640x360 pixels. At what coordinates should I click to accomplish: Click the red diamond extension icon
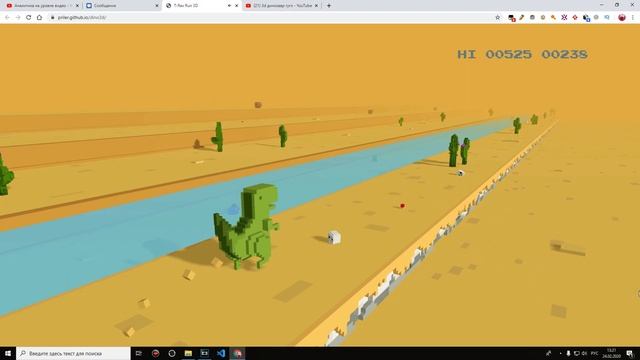coord(575,18)
